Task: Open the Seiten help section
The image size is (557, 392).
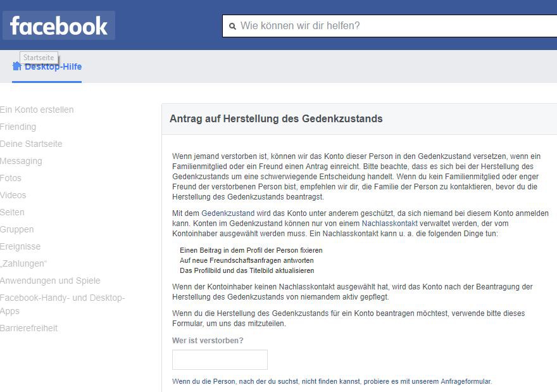Action: point(13,212)
